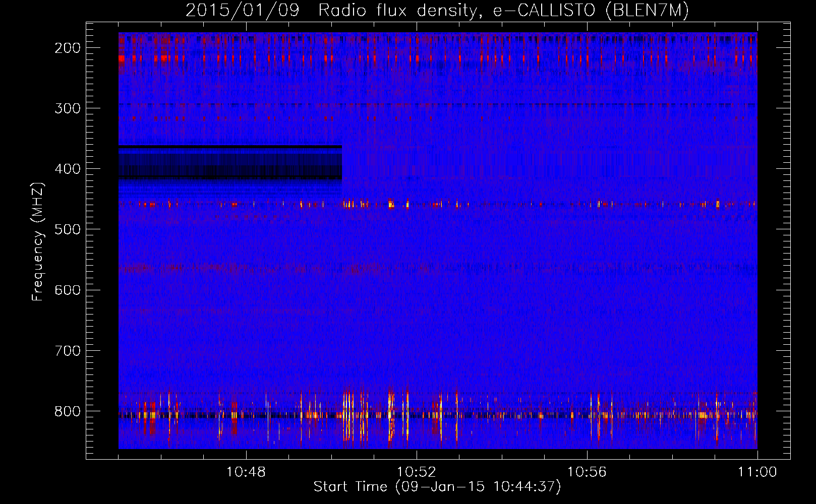Click the dark band near 400 MHz

[230, 162]
